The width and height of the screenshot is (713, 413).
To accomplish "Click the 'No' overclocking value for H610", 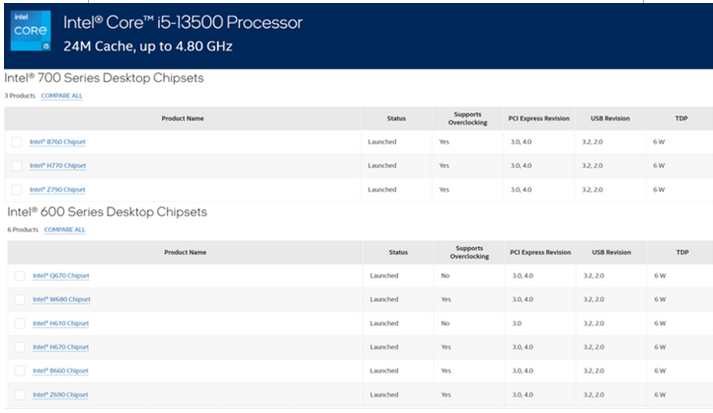I will click(x=445, y=323).
